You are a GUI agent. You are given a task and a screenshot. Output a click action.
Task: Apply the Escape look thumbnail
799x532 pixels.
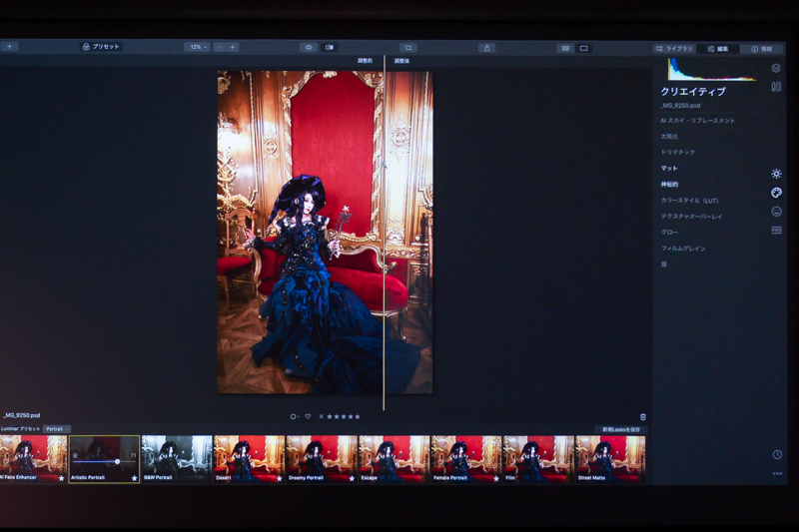394,459
